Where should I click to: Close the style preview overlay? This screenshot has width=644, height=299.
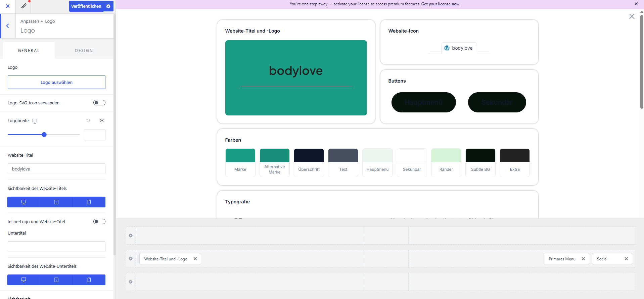tap(632, 16)
